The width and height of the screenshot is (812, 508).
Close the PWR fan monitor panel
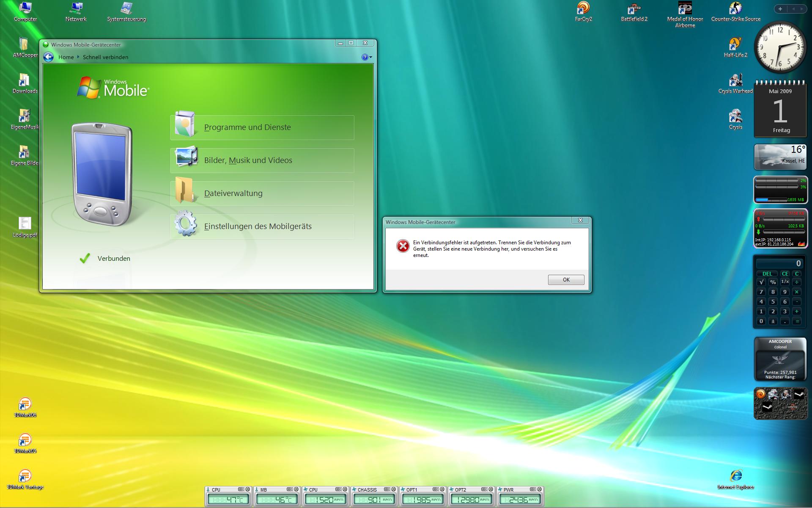coord(539,489)
